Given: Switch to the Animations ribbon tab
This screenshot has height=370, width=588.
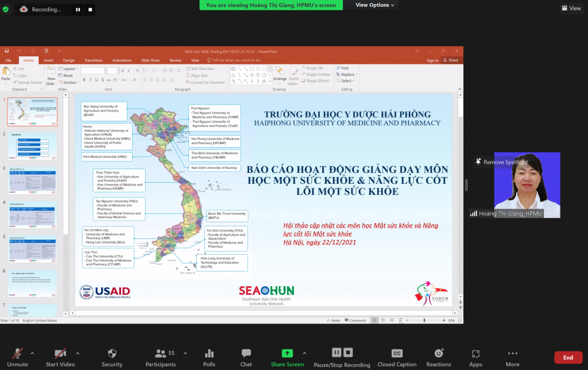Looking at the screenshot, I should (x=122, y=60).
